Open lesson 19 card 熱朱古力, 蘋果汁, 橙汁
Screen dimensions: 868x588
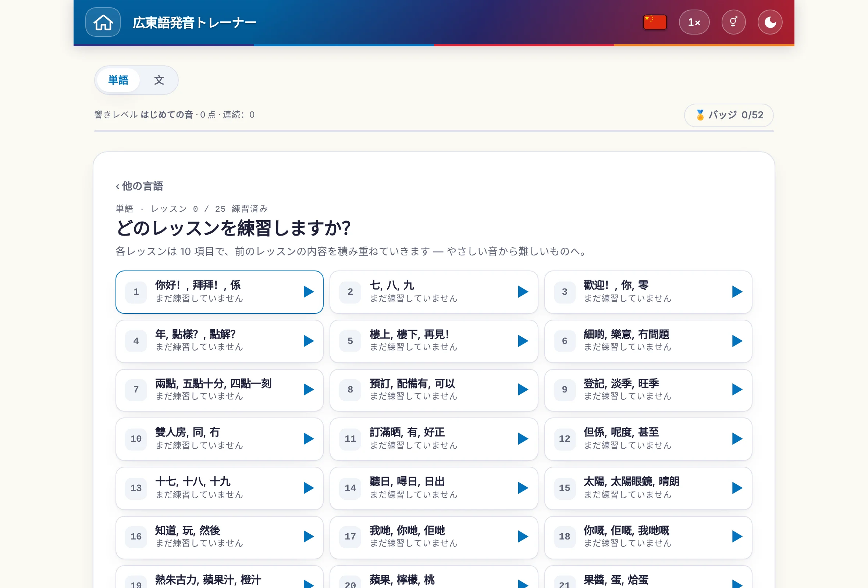coord(220,577)
